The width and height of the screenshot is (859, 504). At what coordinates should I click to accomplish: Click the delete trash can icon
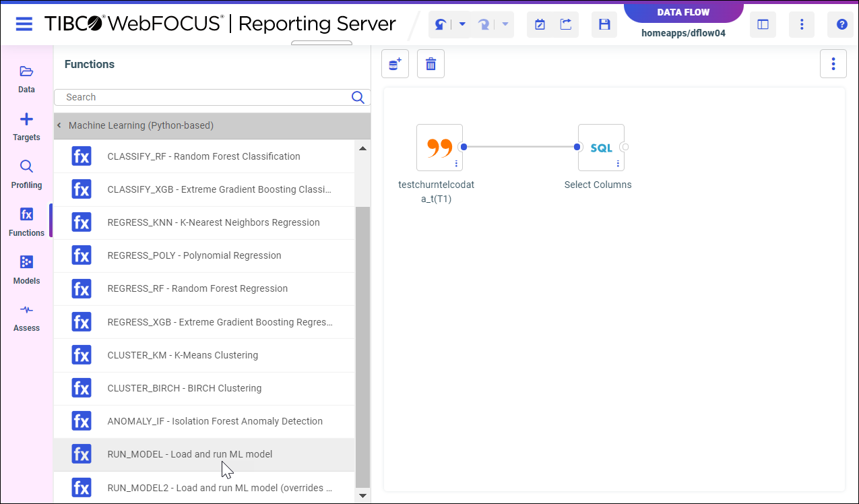431,64
